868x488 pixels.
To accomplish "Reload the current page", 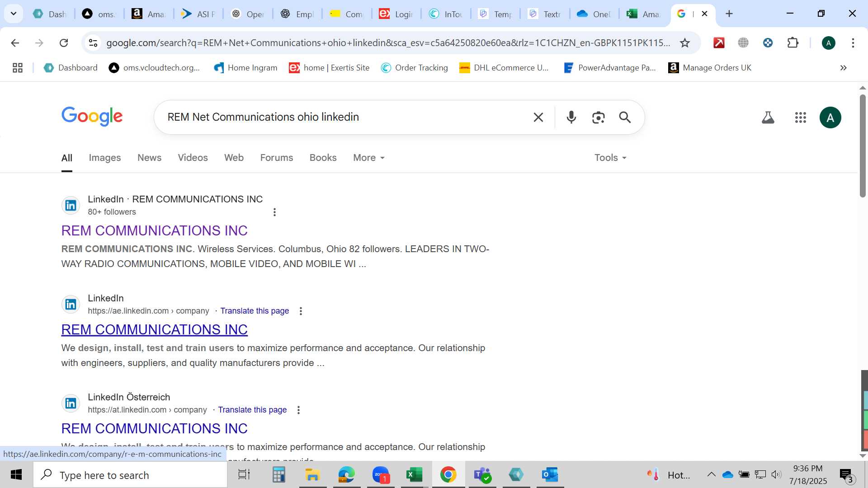I will (x=64, y=43).
